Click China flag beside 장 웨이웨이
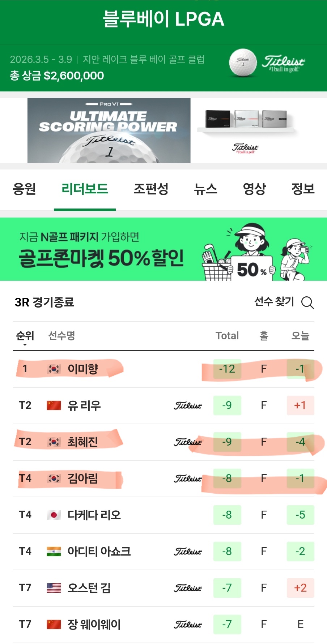This screenshot has width=327, height=644. [x=54, y=624]
